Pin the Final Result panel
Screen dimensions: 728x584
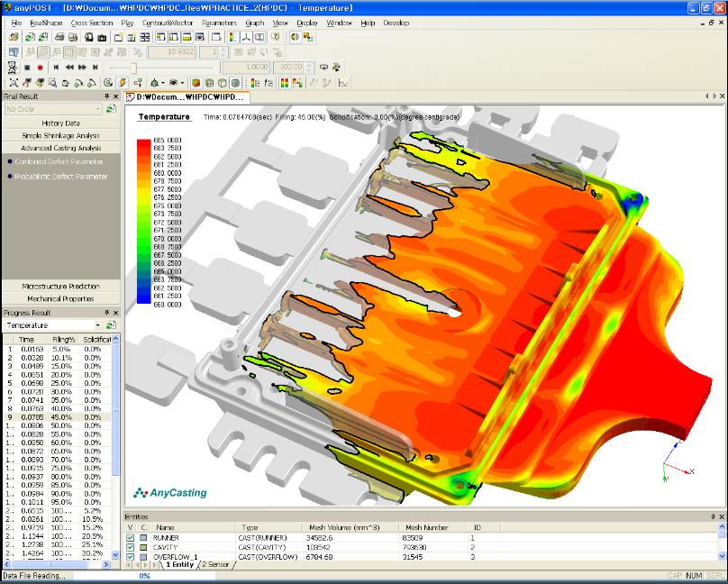click(x=107, y=96)
